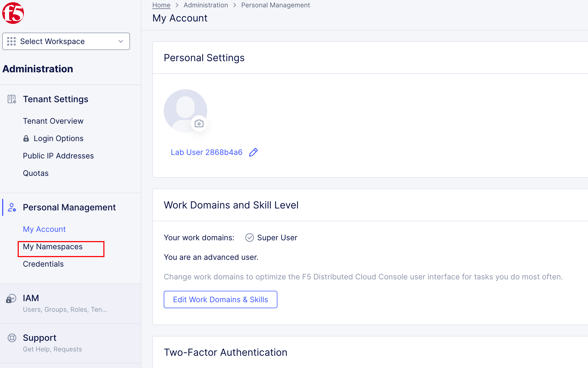Click 'You are an advanced user.' text
The width and height of the screenshot is (588, 368).
(x=211, y=257)
